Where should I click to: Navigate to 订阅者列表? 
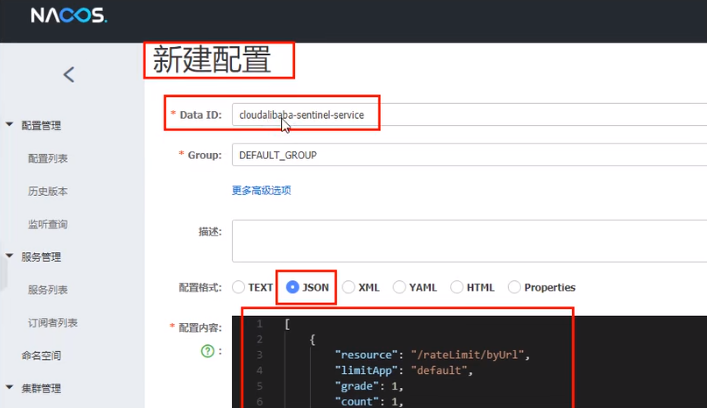tap(53, 323)
